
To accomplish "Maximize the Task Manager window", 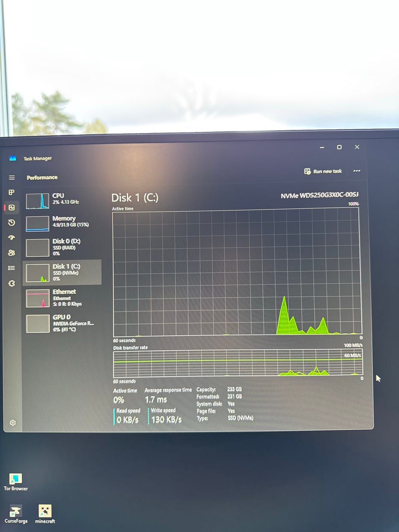I will click(x=339, y=147).
